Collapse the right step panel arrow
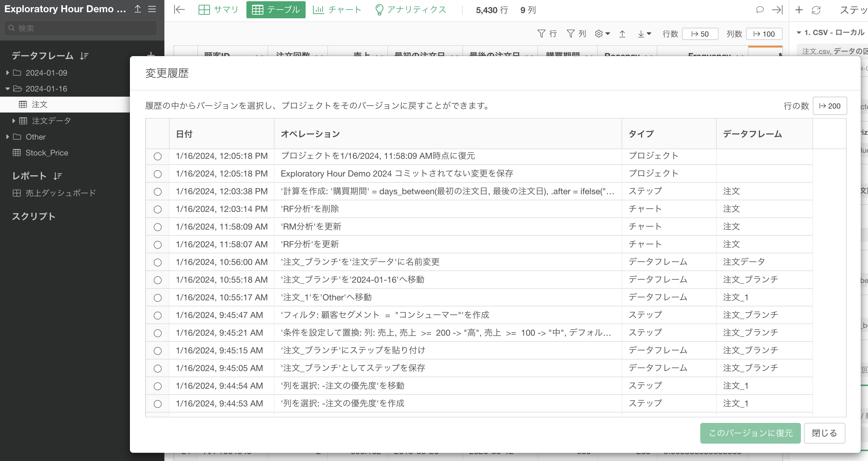The width and height of the screenshot is (868, 461). [x=777, y=9]
